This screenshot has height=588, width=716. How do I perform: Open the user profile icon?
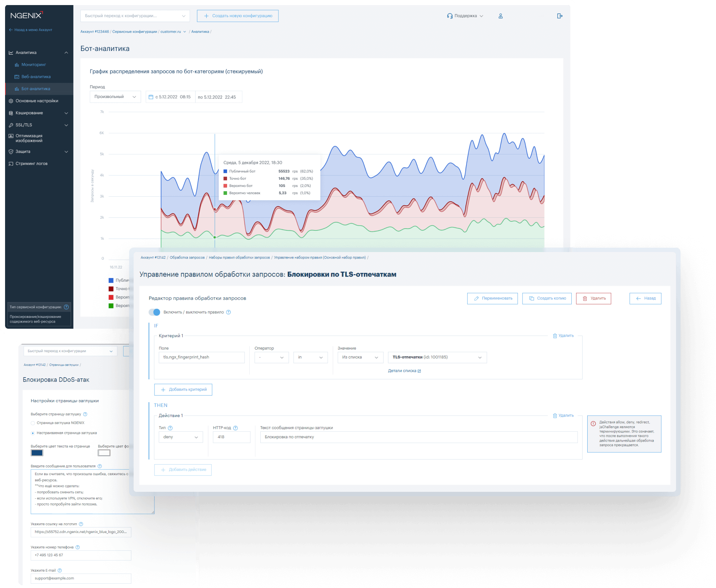tap(500, 16)
